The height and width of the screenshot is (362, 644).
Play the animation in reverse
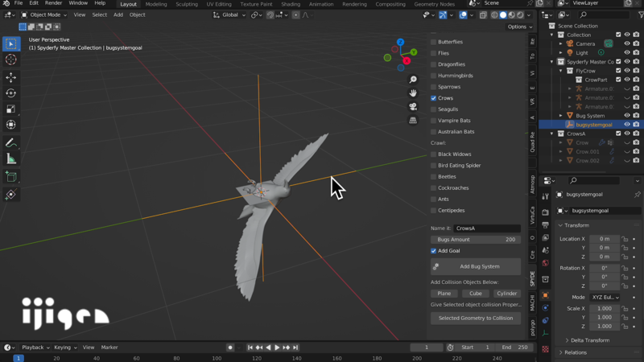[268, 348]
